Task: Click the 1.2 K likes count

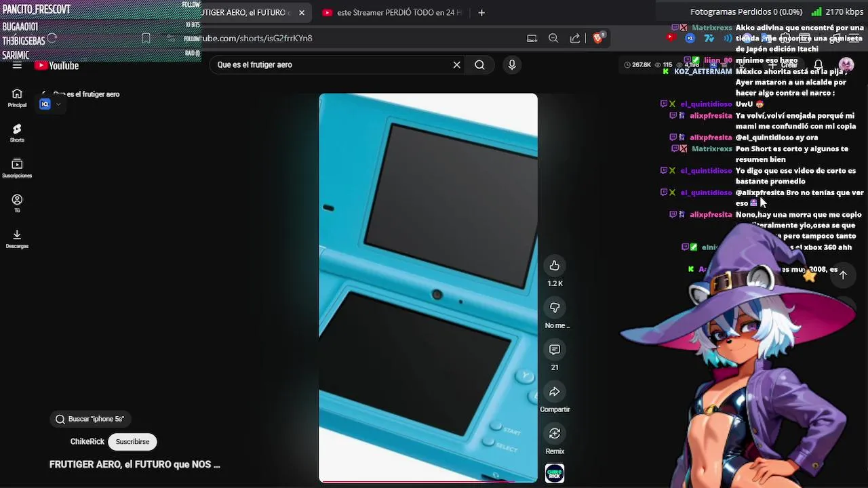Action: pos(555,283)
